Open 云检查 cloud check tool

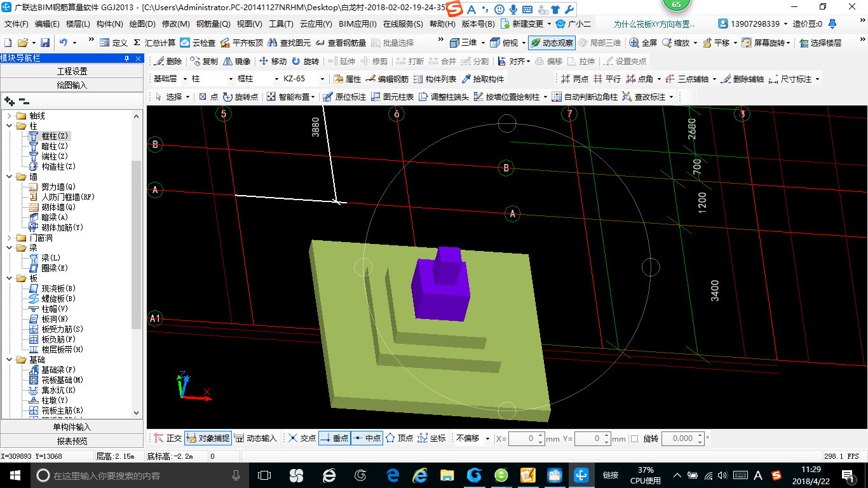[198, 43]
